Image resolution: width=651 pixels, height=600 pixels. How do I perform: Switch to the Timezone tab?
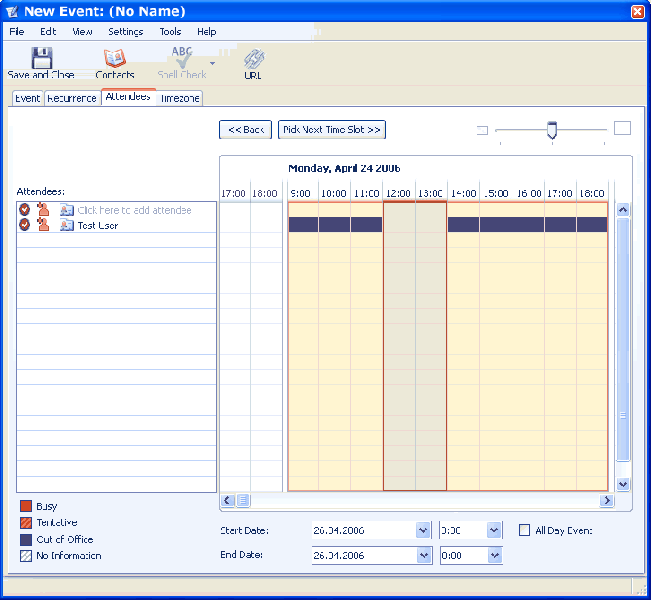tap(180, 98)
